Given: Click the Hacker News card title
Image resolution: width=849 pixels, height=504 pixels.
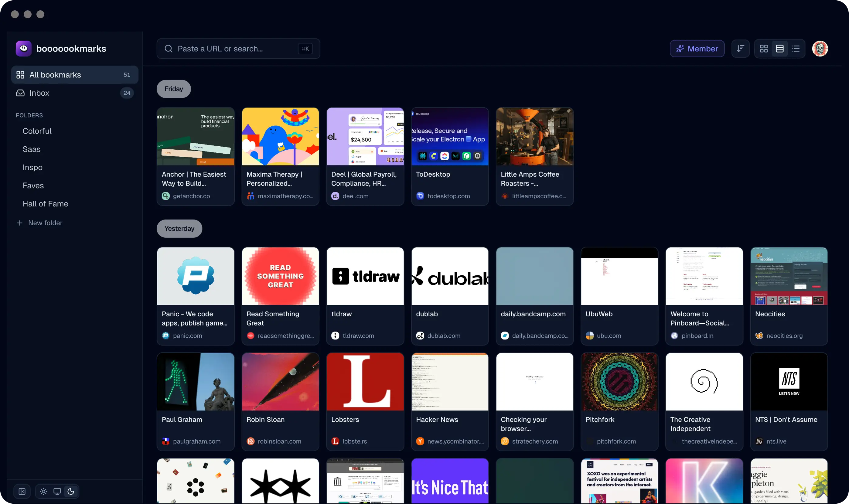Looking at the screenshot, I should pyautogui.click(x=437, y=419).
